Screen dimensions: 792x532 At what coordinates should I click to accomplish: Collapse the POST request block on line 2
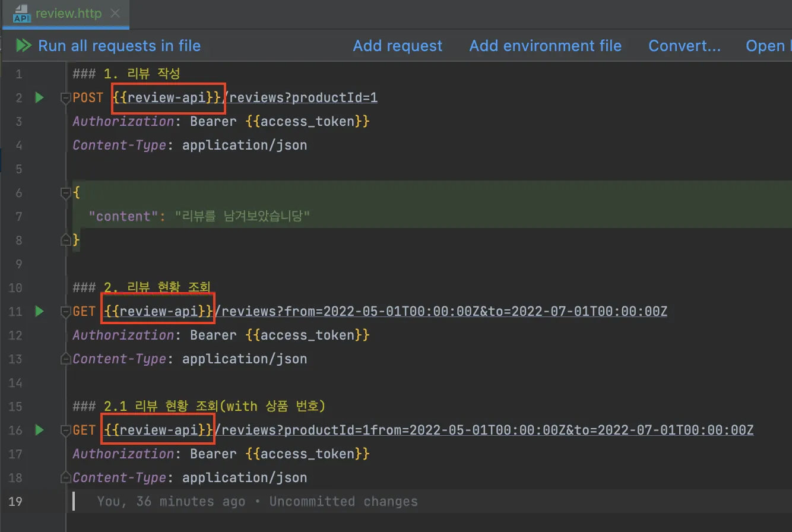(66, 98)
